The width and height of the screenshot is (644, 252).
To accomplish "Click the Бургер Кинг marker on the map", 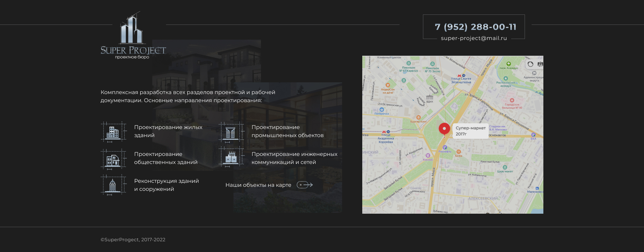I will (x=418, y=118).
